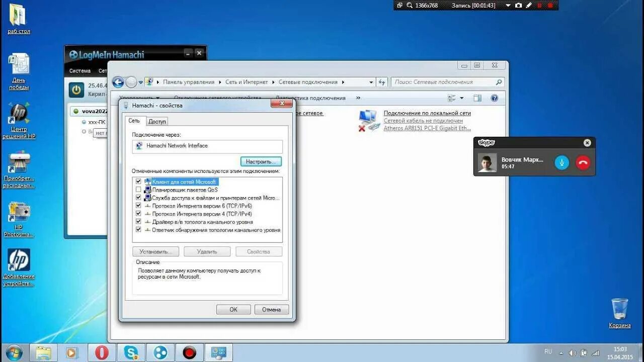The width and height of the screenshot is (644, 362).
Task: Select the 'Hamachi Network Interface' adapter field
Action: [207, 146]
